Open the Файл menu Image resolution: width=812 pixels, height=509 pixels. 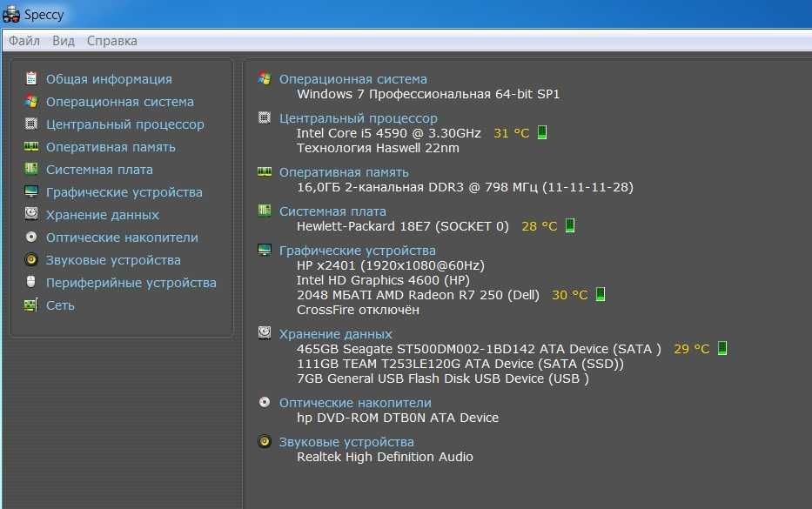pyautogui.click(x=23, y=41)
